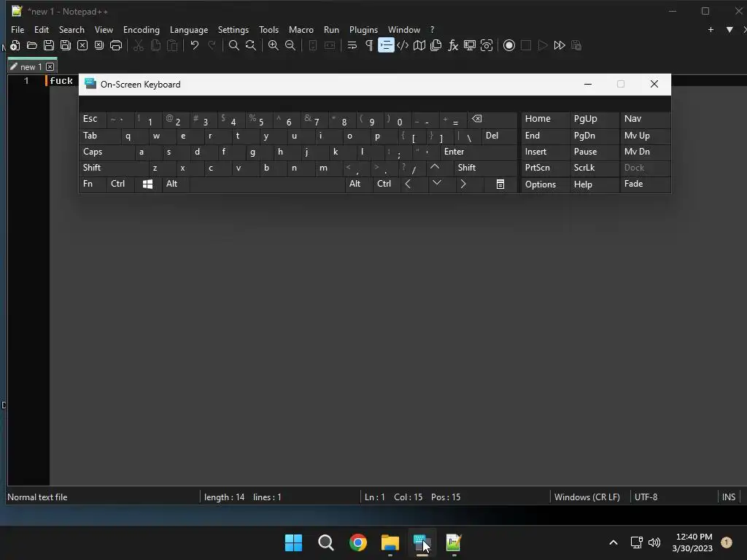Screen dimensions: 747x560
Task: Open the Define Your Language code-brackets icon
Action: (x=403, y=45)
